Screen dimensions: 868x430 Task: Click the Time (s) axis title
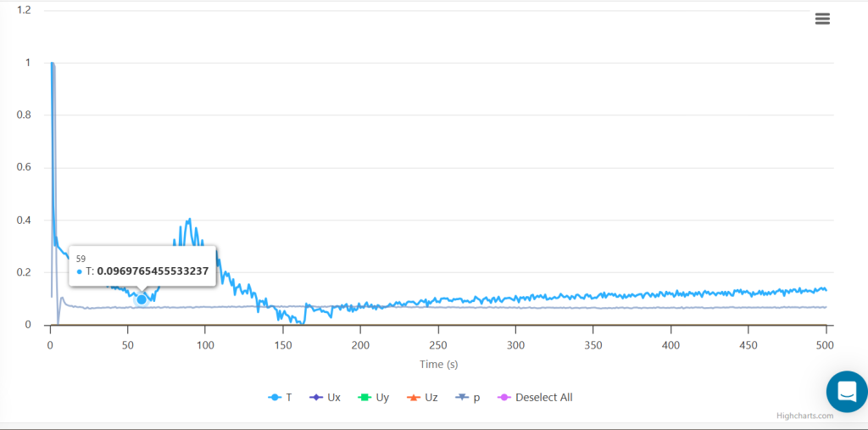(x=438, y=364)
